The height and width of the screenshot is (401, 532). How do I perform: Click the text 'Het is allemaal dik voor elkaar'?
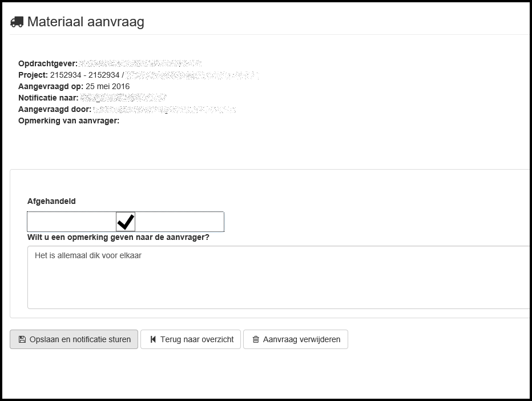[88, 256]
